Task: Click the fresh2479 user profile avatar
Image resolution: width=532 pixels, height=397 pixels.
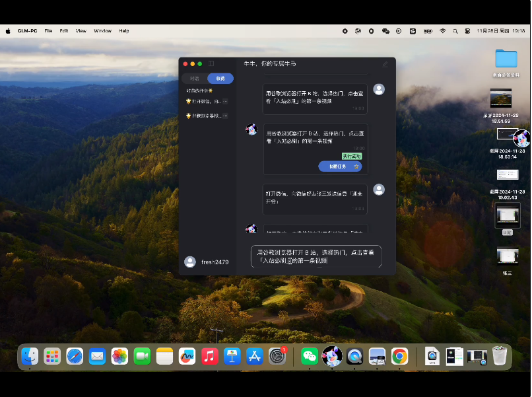Action: point(190,262)
